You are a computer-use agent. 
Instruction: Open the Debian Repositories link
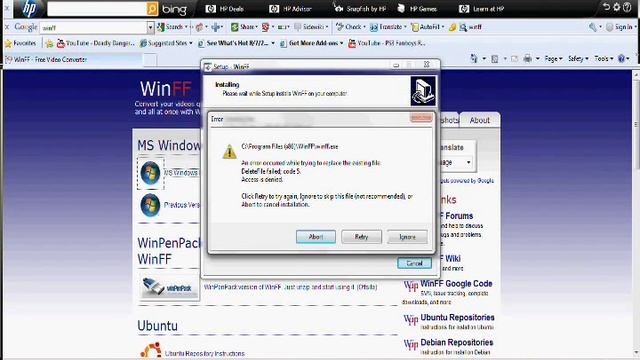456,342
